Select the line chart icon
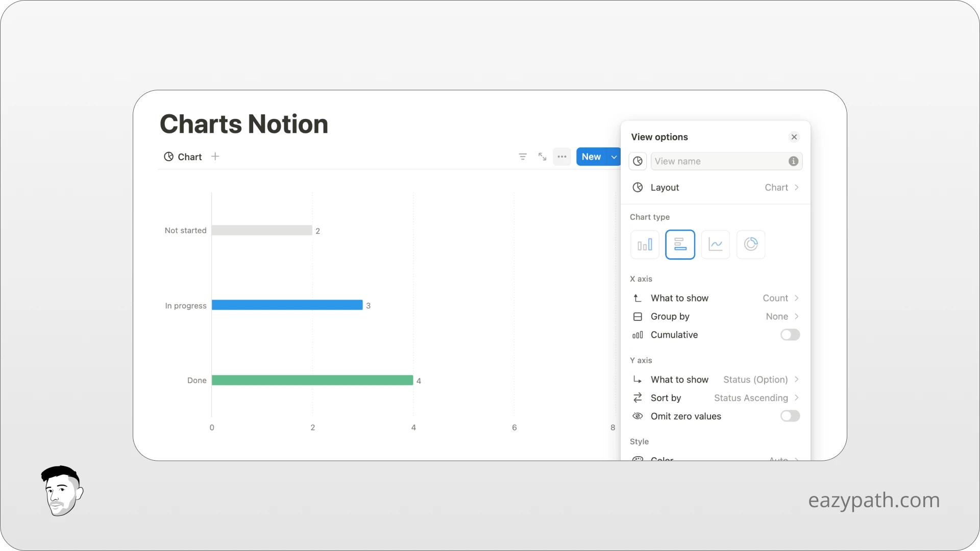This screenshot has width=980, height=551. [x=716, y=243]
